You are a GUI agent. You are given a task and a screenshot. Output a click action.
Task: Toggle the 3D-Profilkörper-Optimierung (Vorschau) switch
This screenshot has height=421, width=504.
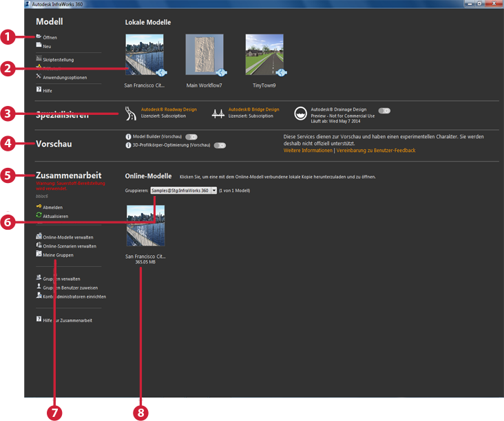pyautogui.click(x=220, y=145)
